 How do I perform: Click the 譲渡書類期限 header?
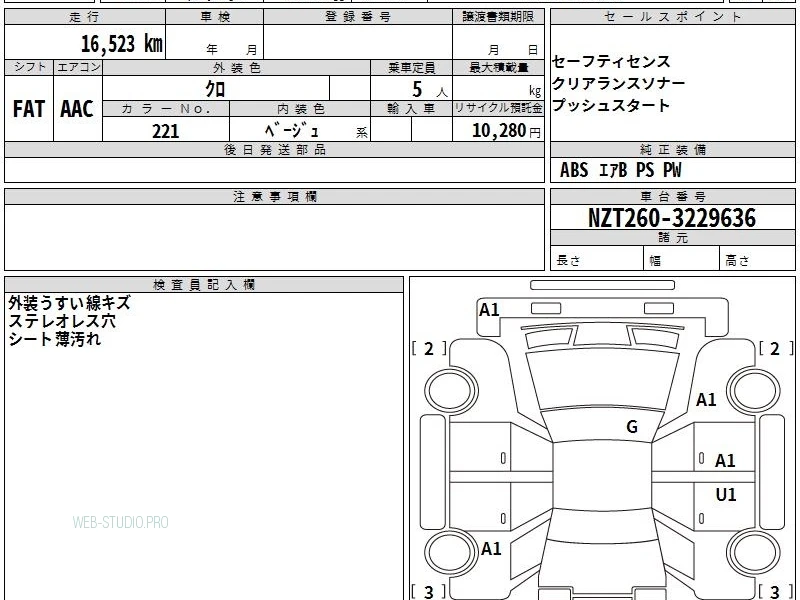[x=498, y=17]
